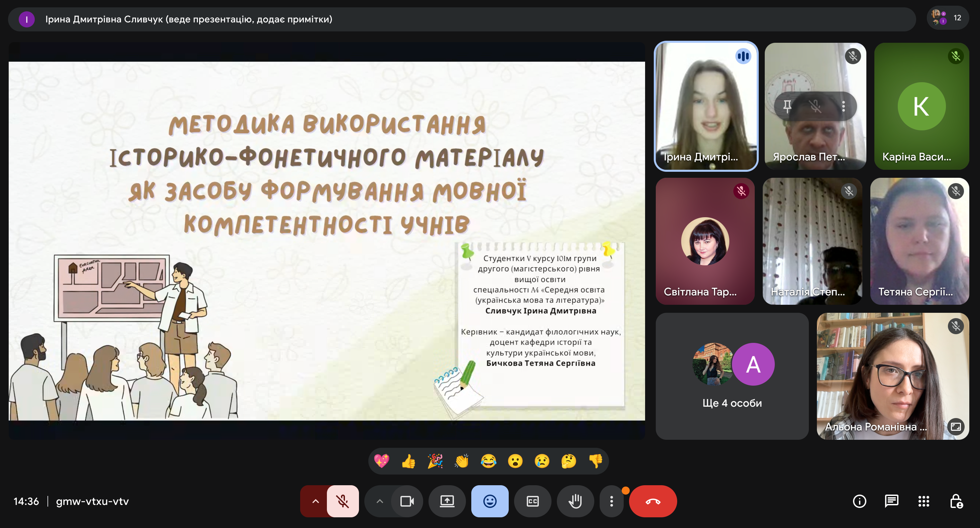The width and height of the screenshot is (980, 528).
Task: Send the party popper reaction
Action: click(435, 461)
